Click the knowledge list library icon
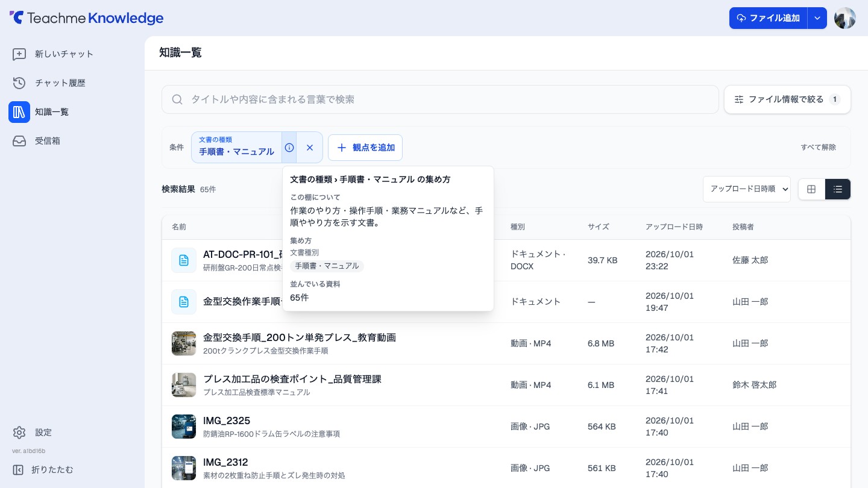The width and height of the screenshot is (868, 488). pyautogui.click(x=19, y=112)
